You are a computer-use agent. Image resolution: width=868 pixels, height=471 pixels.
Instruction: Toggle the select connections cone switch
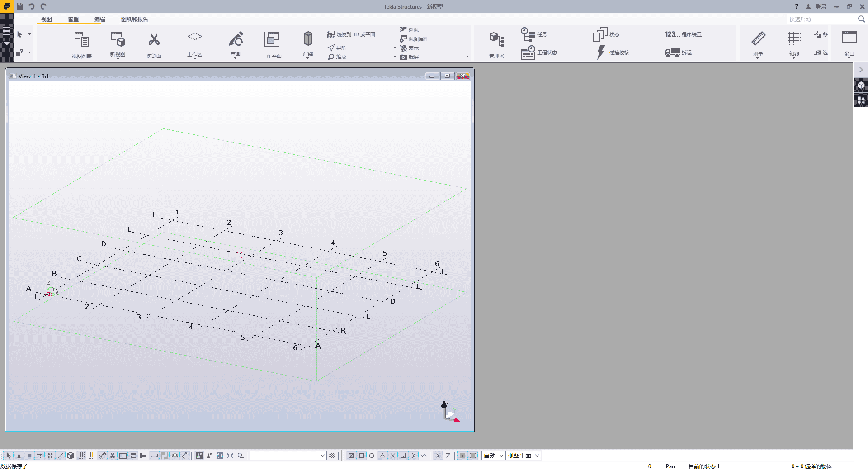coord(19,456)
